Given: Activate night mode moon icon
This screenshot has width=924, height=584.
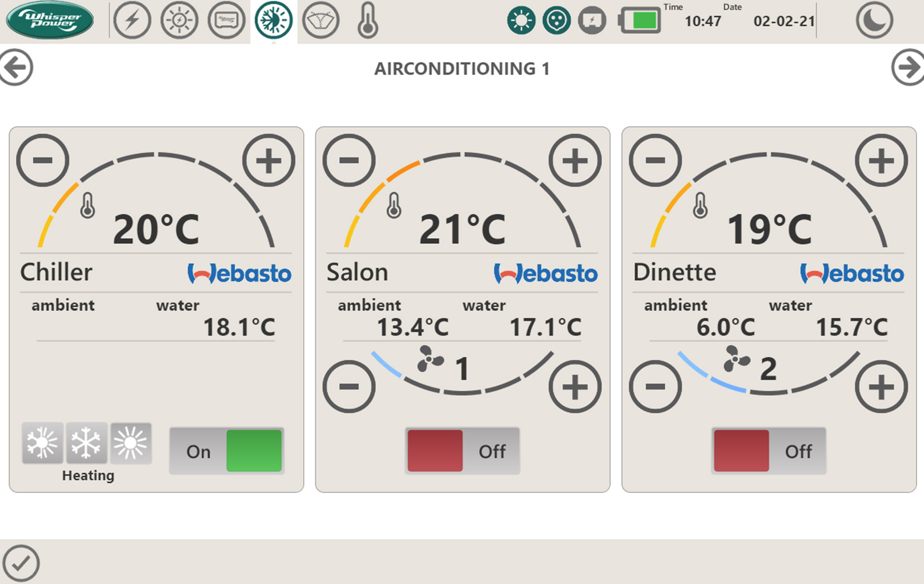Looking at the screenshot, I should pos(874,20).
